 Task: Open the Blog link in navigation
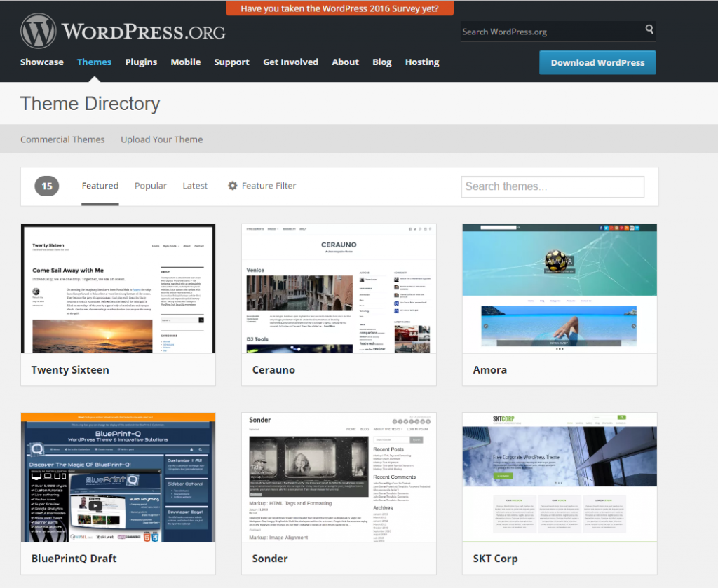pyautogui.click(x=382, y=62)
